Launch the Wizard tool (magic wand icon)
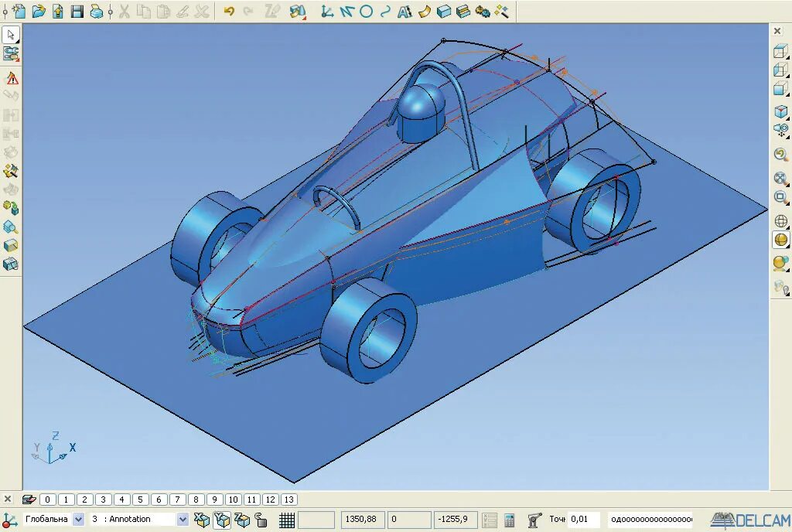792x532 pixels. tap(501, 11)
